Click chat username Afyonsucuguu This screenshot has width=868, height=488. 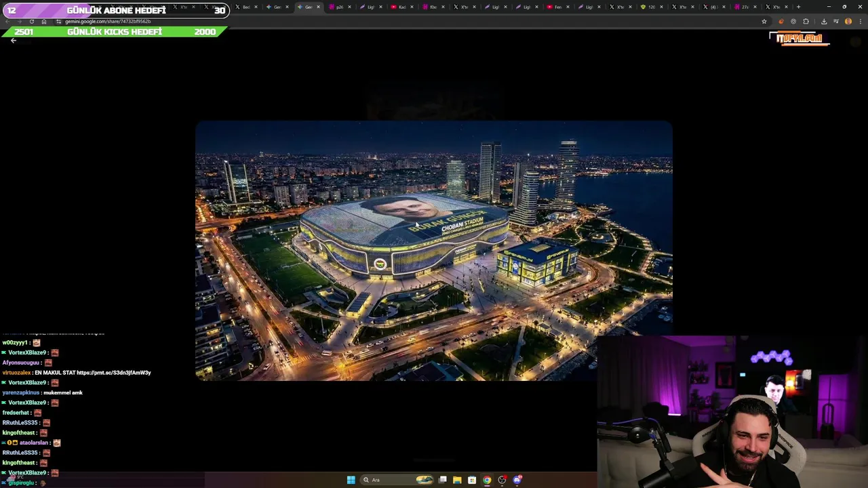click(21, 363)
